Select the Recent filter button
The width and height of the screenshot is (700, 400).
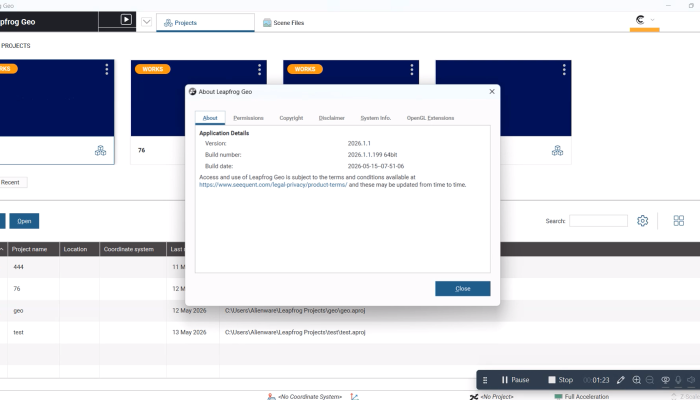[12, 182]
